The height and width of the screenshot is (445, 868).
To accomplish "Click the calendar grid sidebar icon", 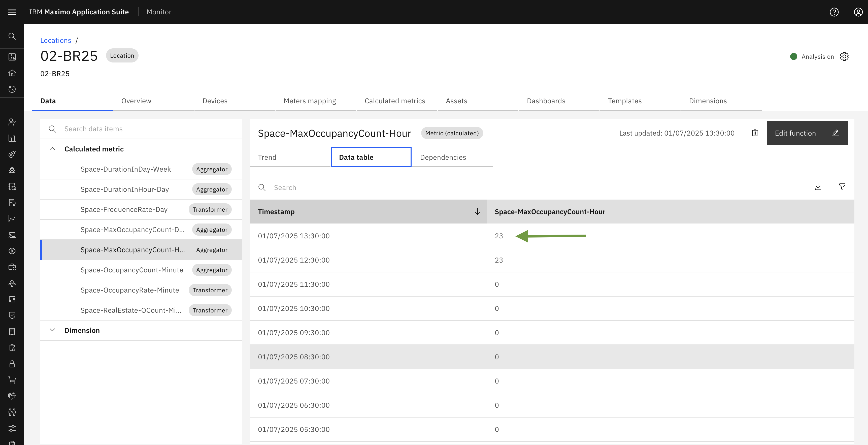I will point(12,299).
